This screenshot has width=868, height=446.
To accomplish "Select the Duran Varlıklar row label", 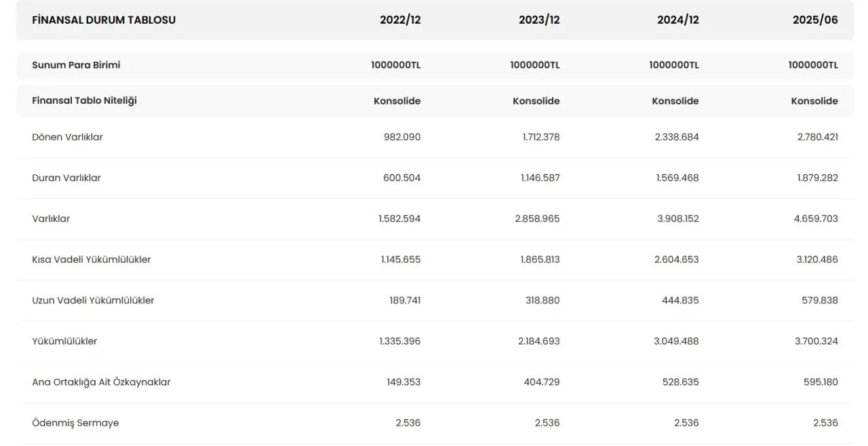I will 66,178.
